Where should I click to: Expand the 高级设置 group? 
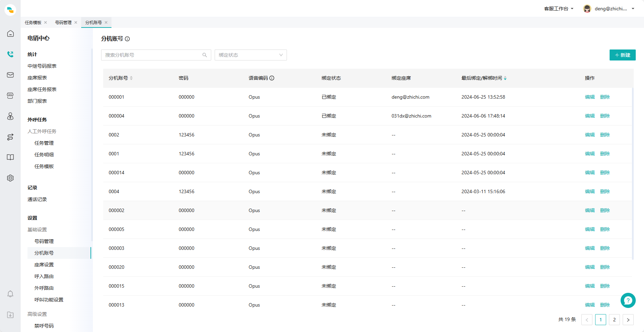pyautogui.click(x=37, y=314)
